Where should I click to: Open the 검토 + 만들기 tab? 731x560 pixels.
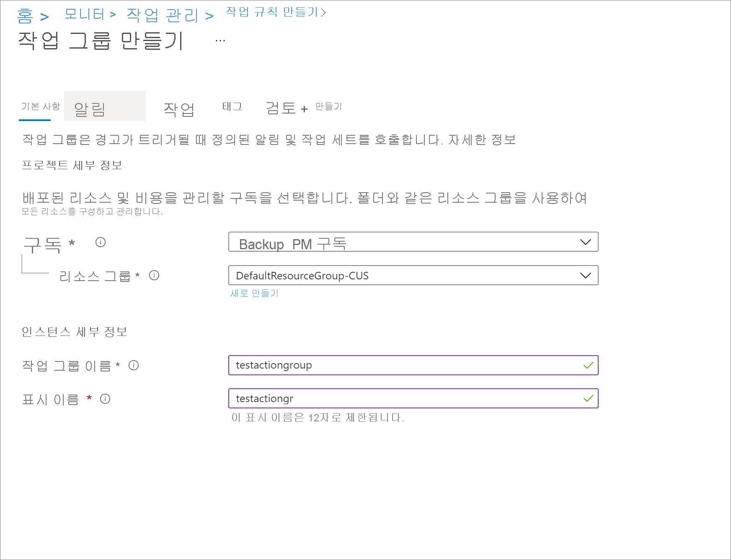tap(304, 108)
